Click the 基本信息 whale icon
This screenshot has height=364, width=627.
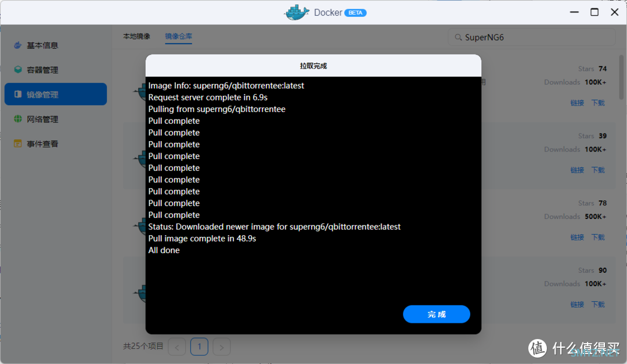17,45
